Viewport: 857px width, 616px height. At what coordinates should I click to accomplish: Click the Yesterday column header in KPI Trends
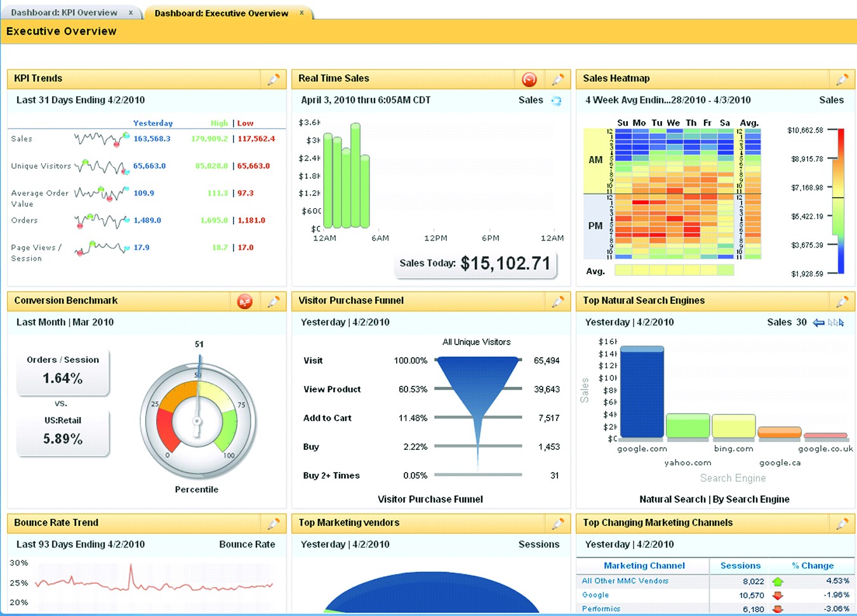(x=153, y=123)
